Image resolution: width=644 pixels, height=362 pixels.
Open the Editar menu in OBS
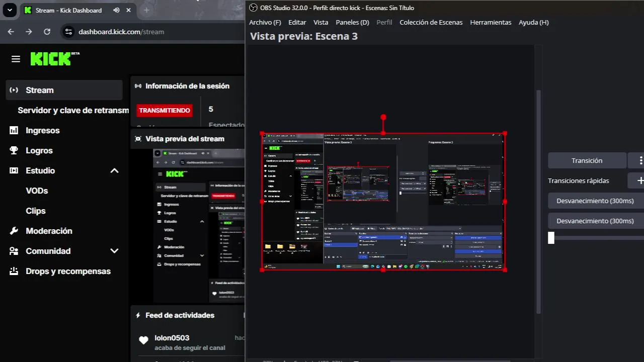297,22
